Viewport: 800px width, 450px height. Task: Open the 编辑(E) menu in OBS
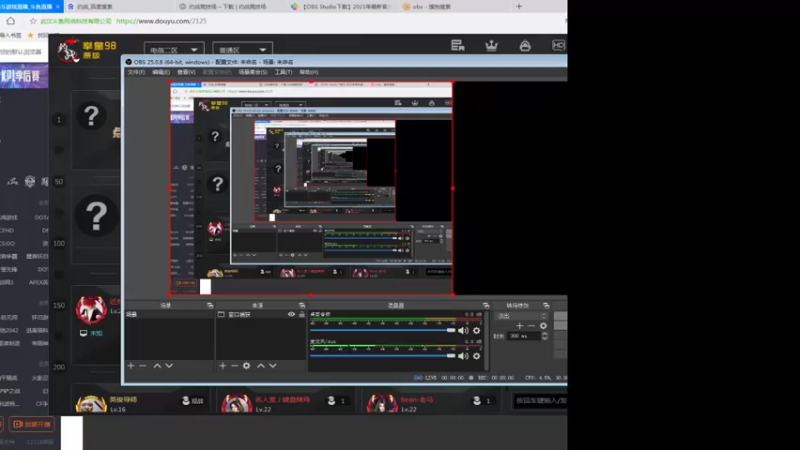coord(161,72)
